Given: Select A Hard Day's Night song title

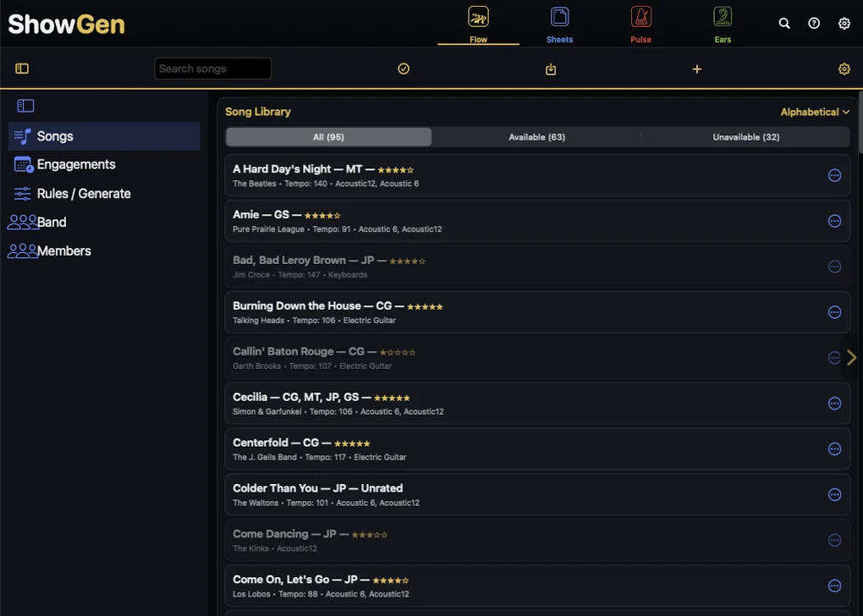Looking at the screenshot, I should [x=282, y=169].
